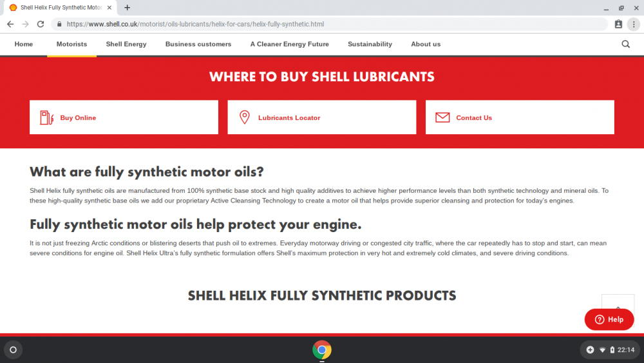644x363 pixels.
Task: Close the Shell Helix tab
Action: pos(109,7)
